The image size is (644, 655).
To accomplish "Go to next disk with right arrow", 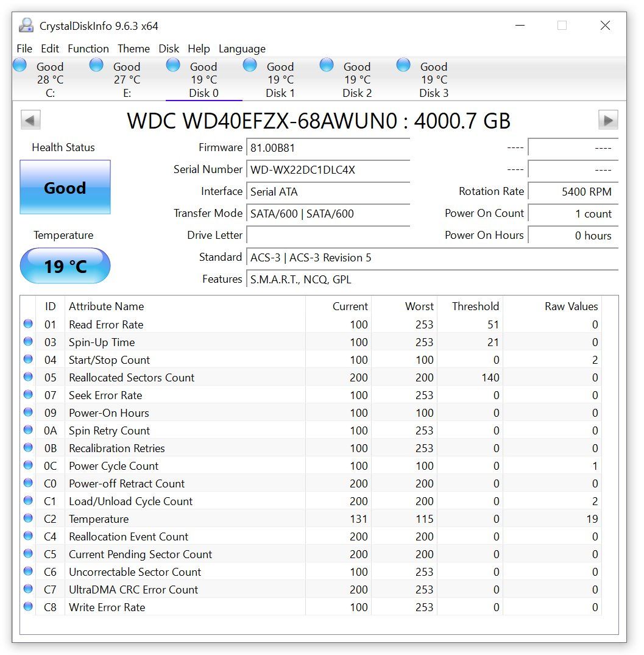I will click(608, 120).
